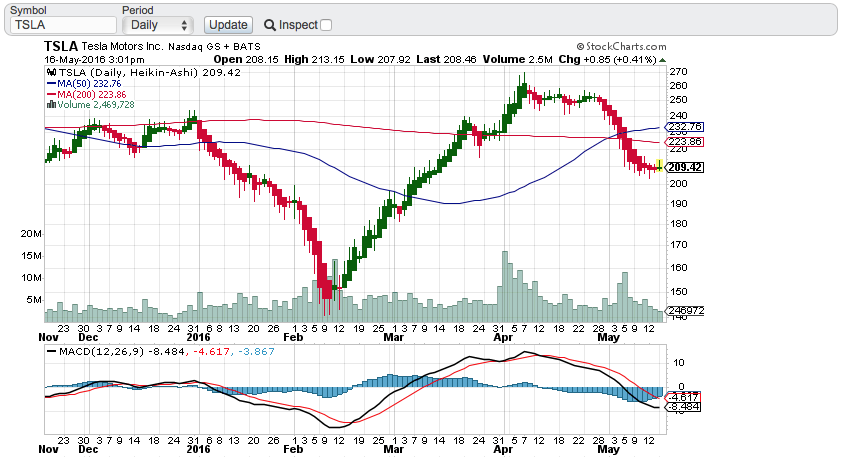Click the 2016 label under MACD panel
Viewport: 844px width, 462px height.
(198, 449)
